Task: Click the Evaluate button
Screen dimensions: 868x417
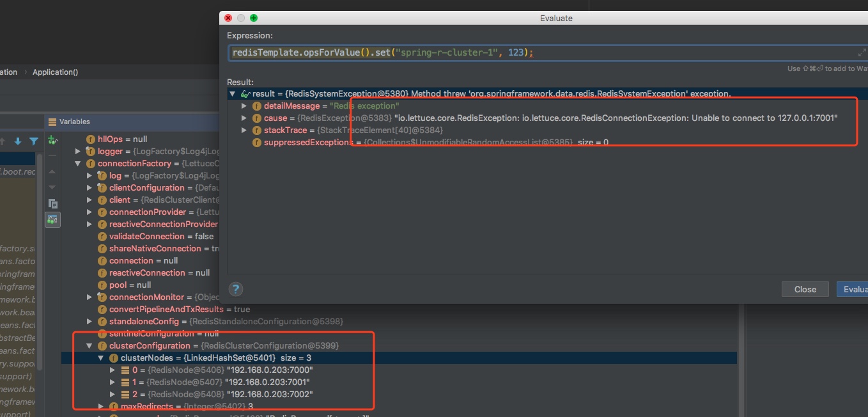Action: click(853, 289)
